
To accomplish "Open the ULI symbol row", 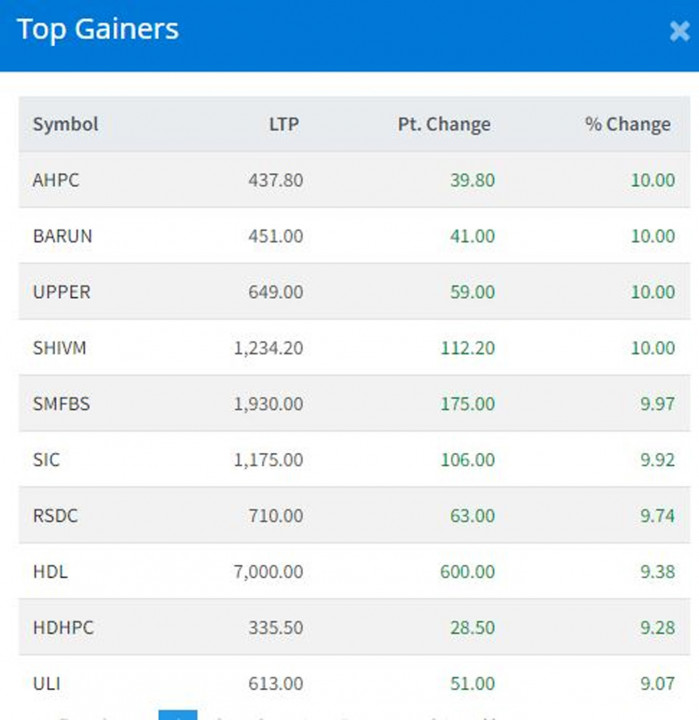I will (46, 684).
